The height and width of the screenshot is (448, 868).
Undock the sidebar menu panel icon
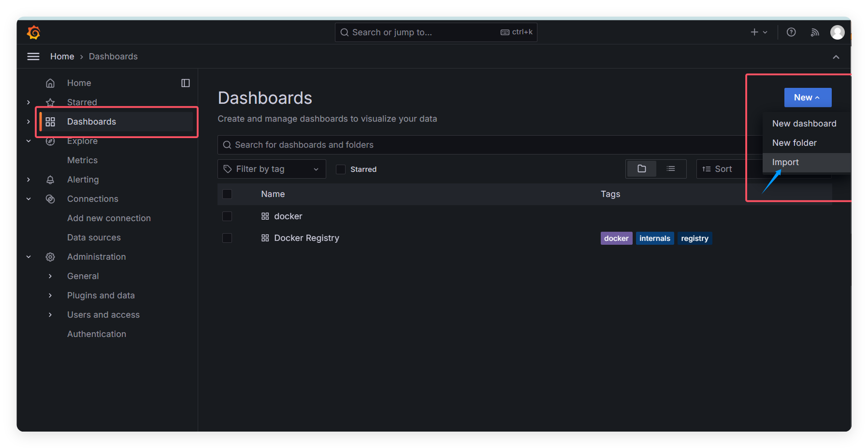[x=186, y=83]
